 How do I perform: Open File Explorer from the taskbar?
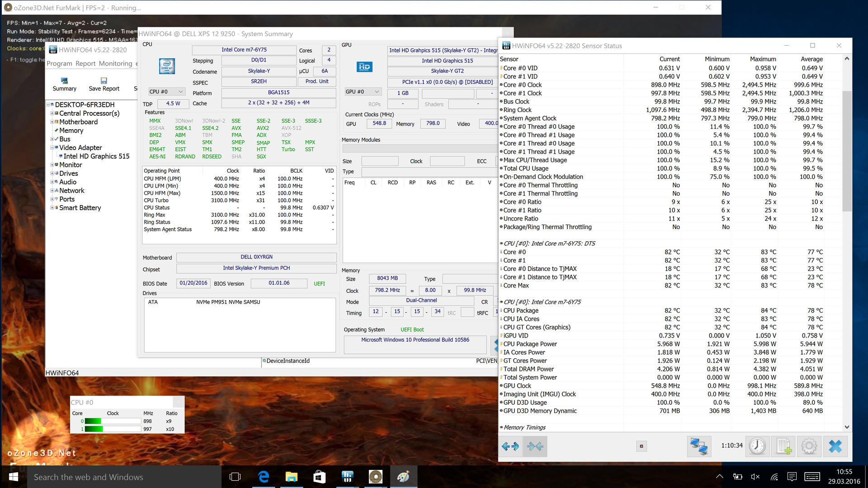(292, 477)
